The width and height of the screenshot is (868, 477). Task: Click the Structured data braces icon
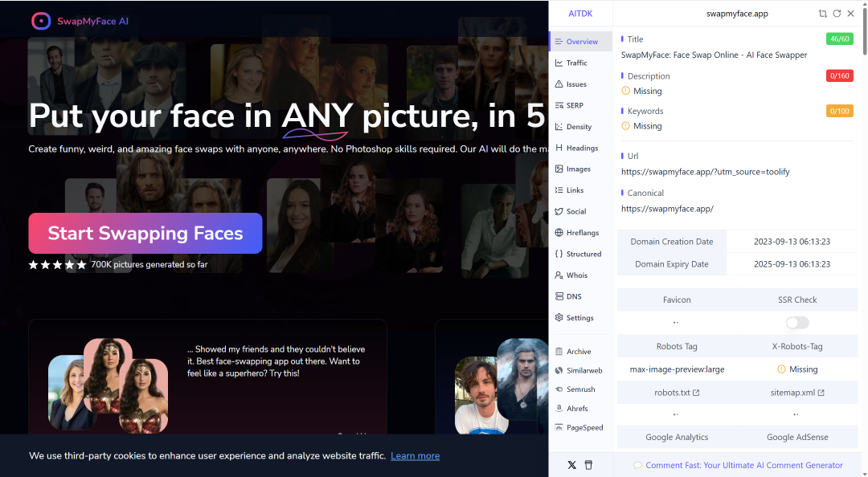(559, 254)
